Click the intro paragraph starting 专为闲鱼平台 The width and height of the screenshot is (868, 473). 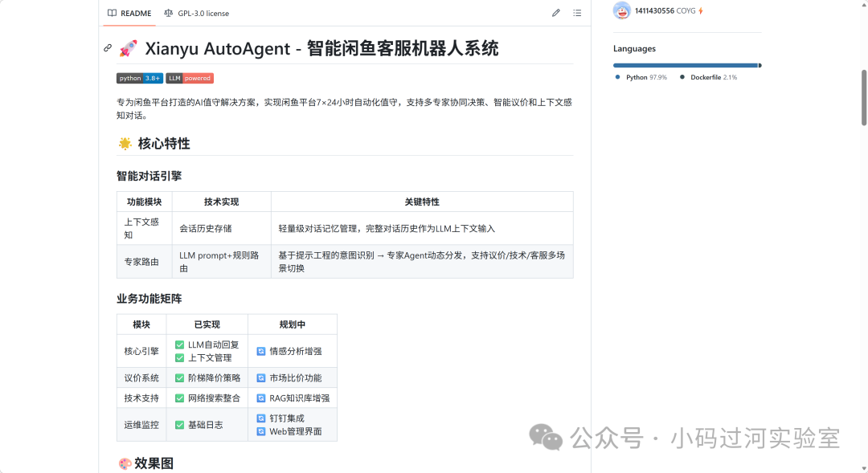tap(344, 109)
